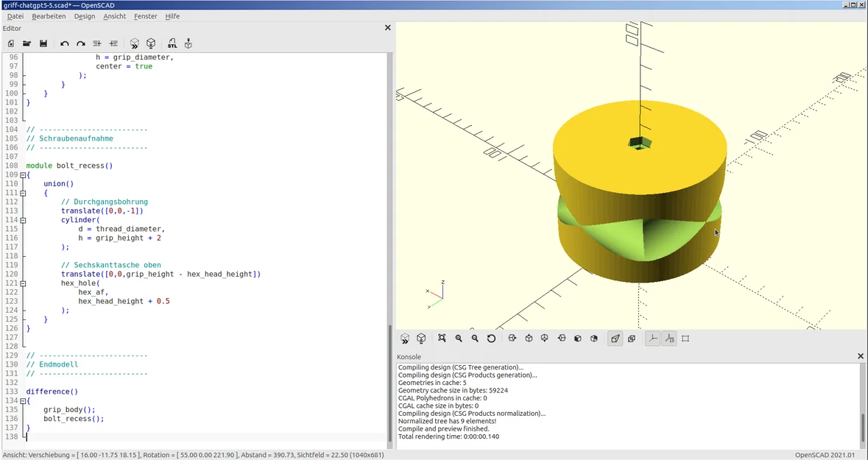The width and height of the screenshot is (868, 460).
Task: Open the Design menu
Action: point(85,16)
